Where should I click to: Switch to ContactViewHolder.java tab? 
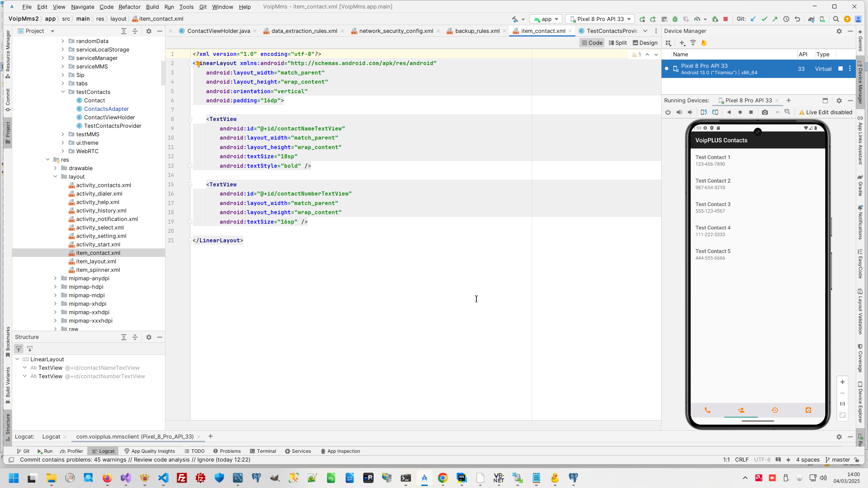pyautogui.click(x=218, y=31)
